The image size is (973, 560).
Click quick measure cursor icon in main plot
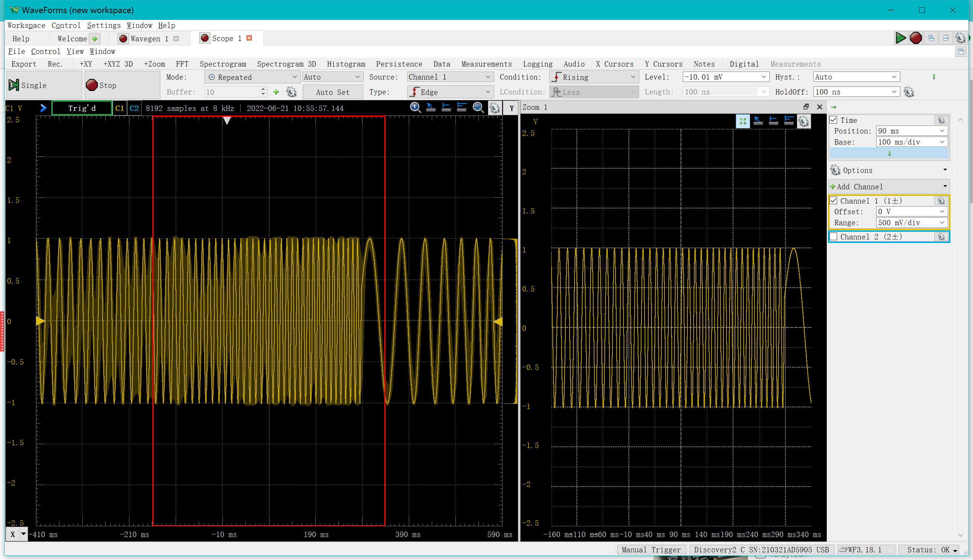pyautogui.click(x=431, y=108)
